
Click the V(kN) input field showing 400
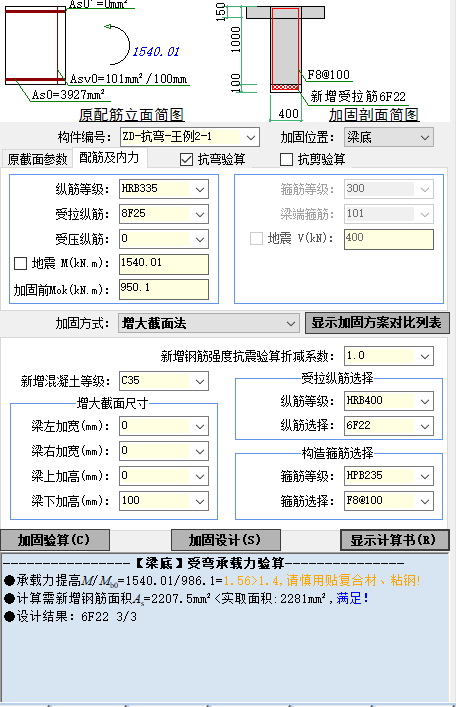tap(388, 239)
